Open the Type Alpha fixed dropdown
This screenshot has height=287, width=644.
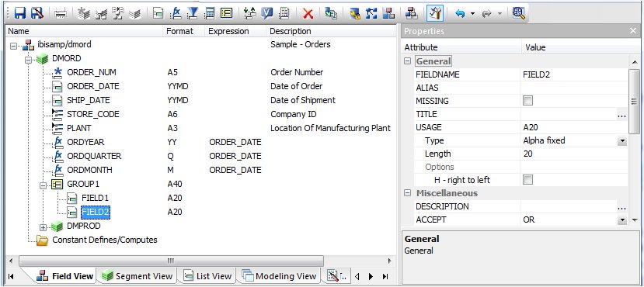[623, 141]
